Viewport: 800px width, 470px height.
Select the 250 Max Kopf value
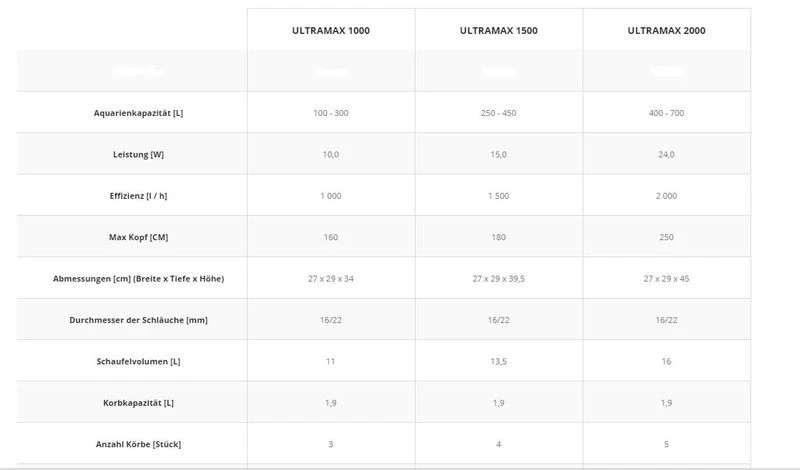tap(666, 237)
